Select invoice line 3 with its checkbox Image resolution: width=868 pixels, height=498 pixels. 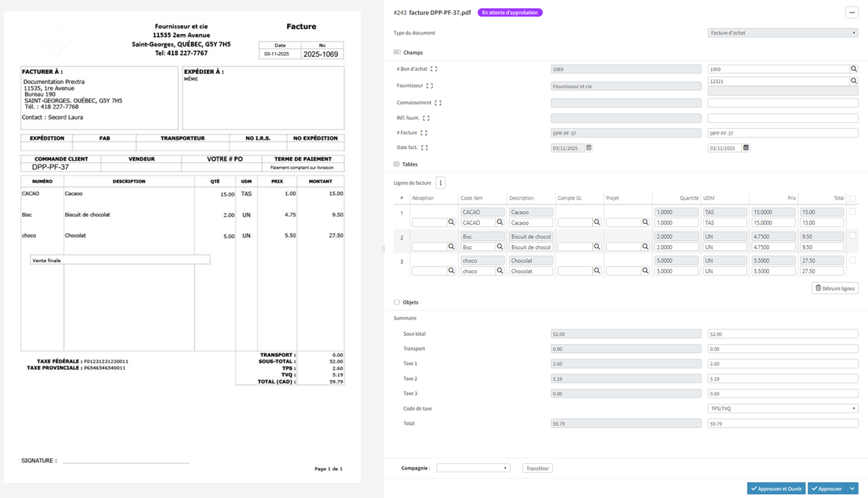(852, 260)
